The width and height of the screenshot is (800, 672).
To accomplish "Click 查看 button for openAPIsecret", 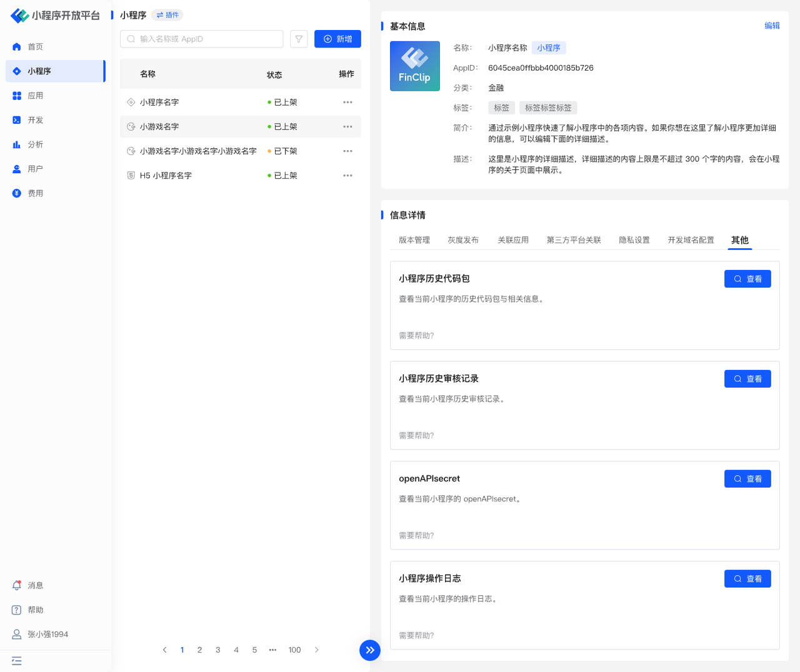I will [747, 479].
